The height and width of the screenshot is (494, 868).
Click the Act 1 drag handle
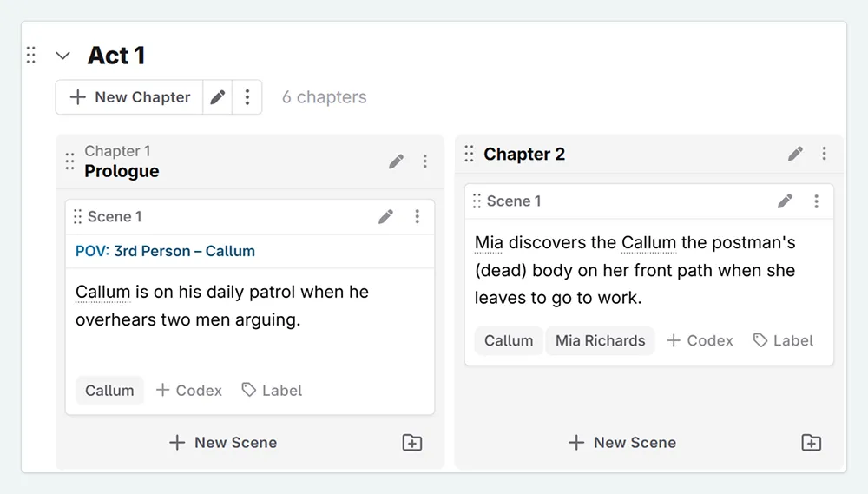(x=31, y=56)
